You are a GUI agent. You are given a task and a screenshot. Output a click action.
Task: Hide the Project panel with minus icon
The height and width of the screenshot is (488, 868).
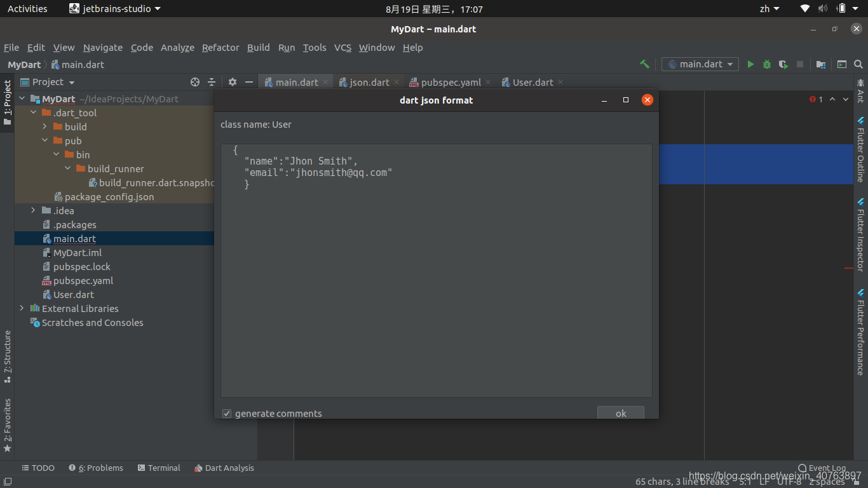pos(249,82)
